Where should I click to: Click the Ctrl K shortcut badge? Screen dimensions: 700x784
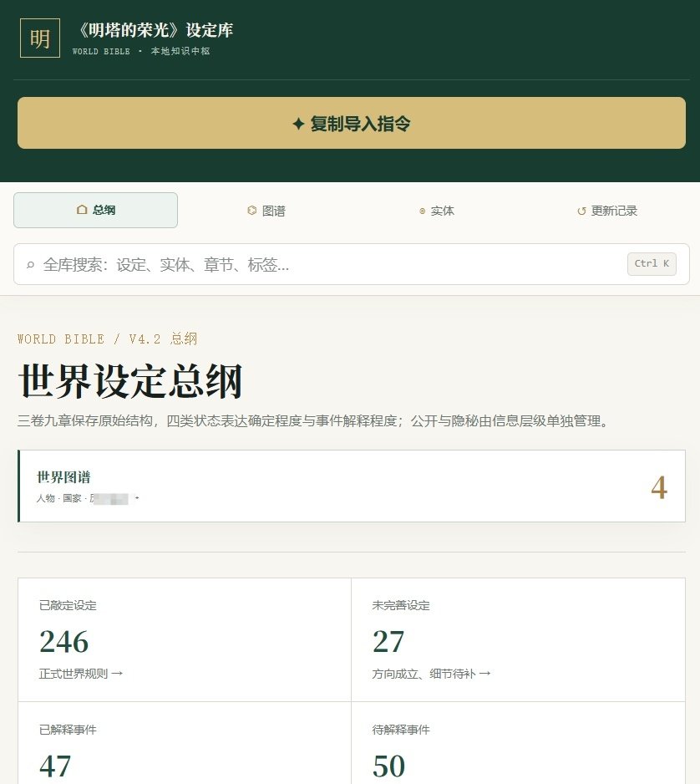(x=652, y=263)
